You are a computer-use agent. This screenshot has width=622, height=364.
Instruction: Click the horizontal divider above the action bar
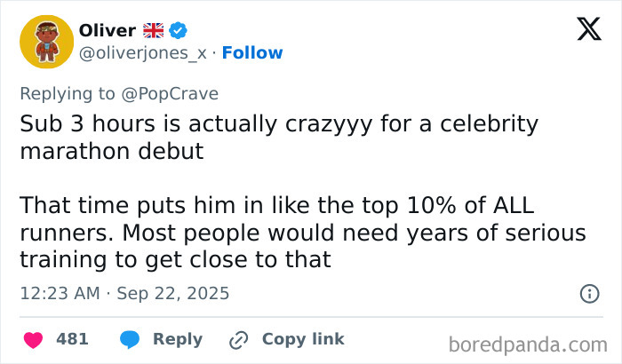(x=311, y=316)
